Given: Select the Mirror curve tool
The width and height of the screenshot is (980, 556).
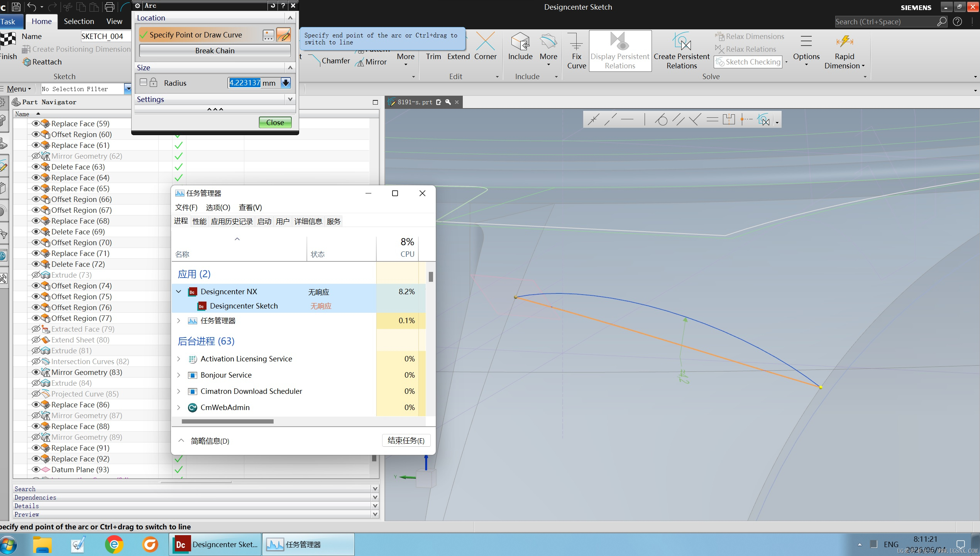Looking at the screenshot, I should [371, 62].
